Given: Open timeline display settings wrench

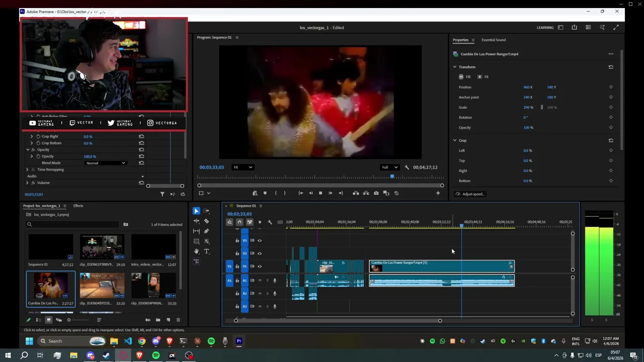Looking at the screenshot, I should (x=270, y=222).
